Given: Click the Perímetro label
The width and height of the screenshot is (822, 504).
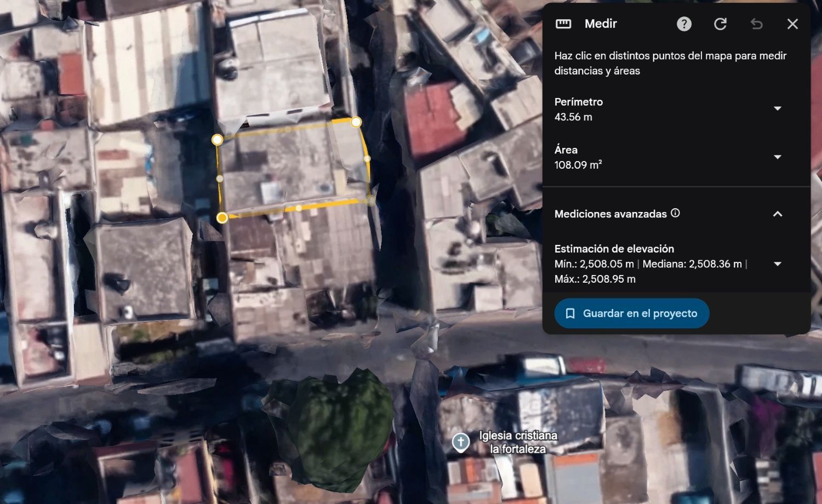Looking at the screenshot, I should pyautogui.click(x=579, y=102).
